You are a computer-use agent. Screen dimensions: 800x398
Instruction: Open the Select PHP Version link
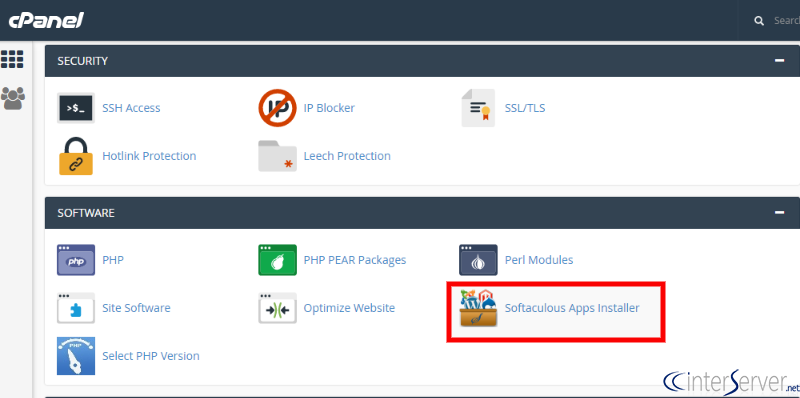151,356
